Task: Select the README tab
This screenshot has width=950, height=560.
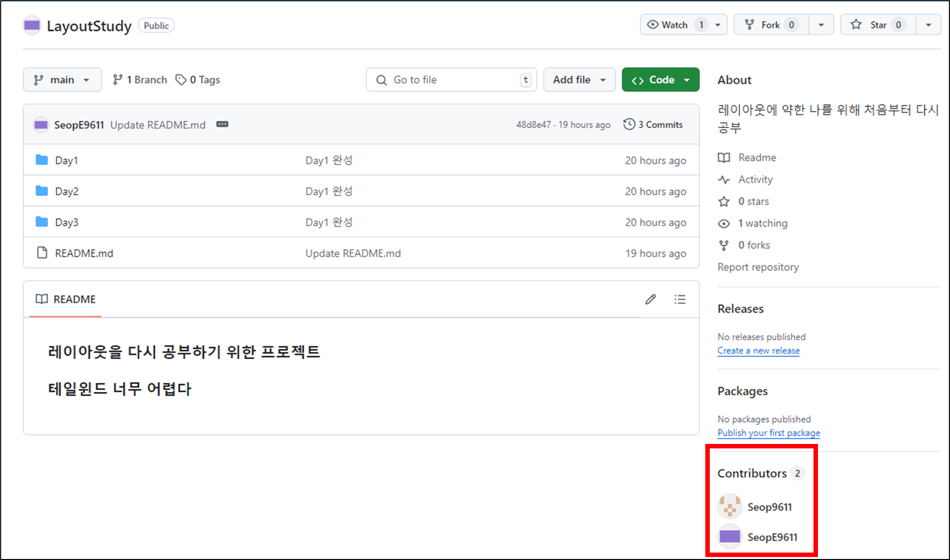Action: point(66,299)
